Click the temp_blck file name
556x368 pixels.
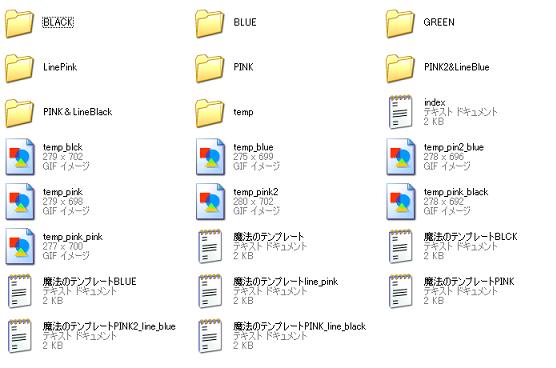62,147
